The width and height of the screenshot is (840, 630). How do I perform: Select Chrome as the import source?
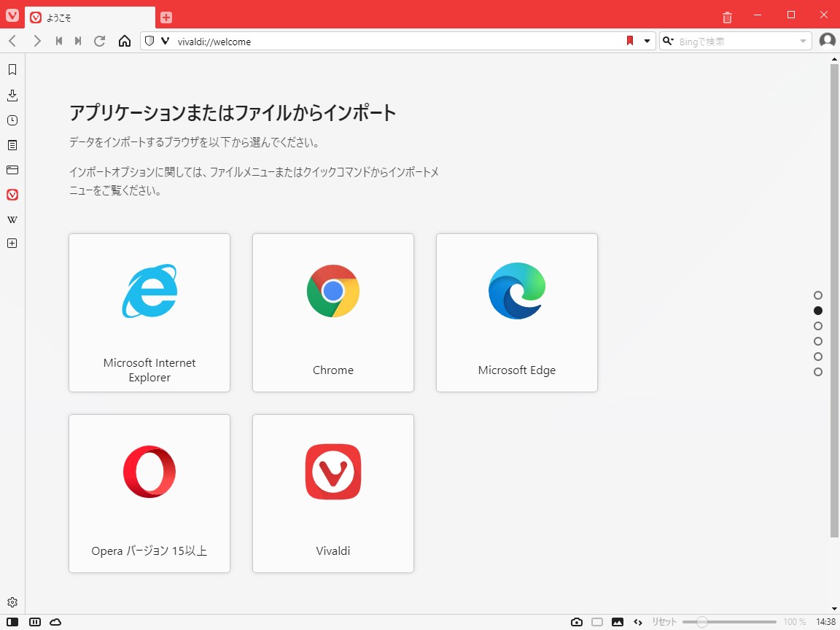click(x=332, y=313)
